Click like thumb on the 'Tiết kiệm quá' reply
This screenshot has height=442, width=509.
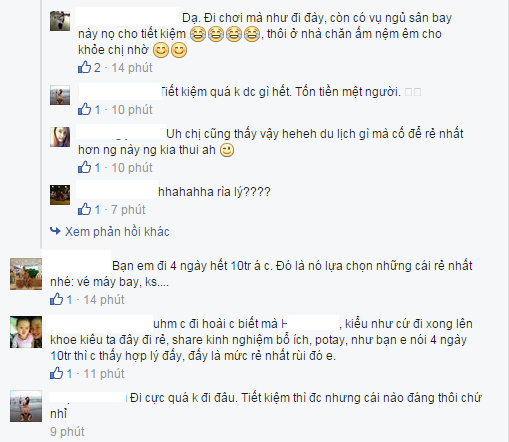tap(84, 109)
